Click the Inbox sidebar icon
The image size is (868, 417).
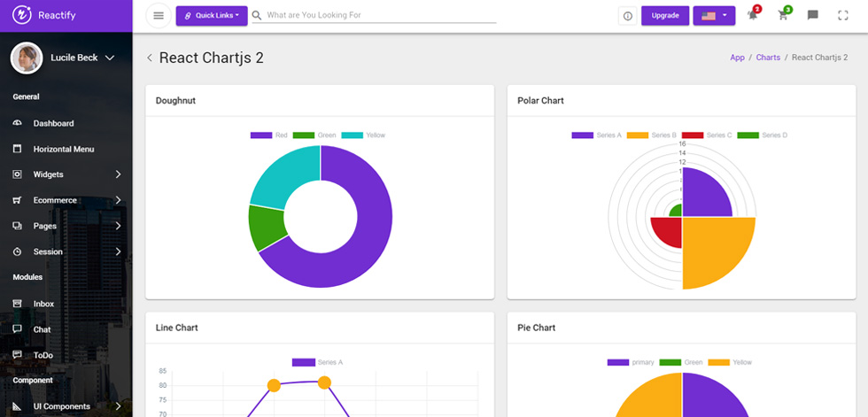17,304
